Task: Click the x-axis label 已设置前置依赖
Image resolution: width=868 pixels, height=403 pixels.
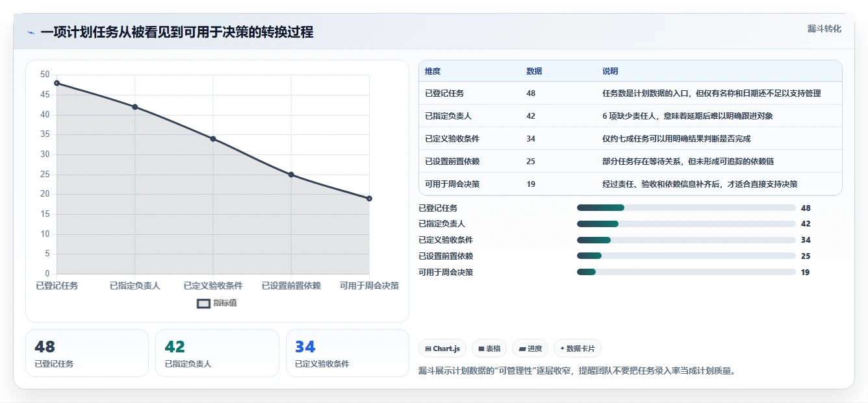Action: (291, 286)
